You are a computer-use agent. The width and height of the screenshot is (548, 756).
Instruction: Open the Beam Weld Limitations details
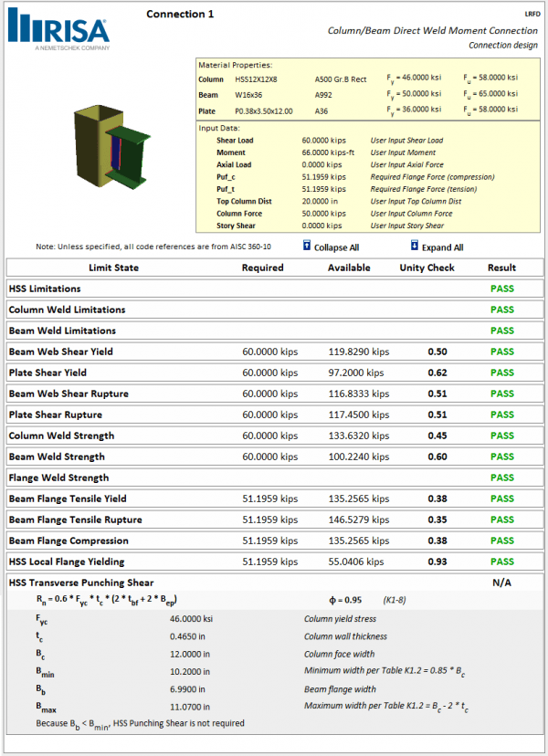click(62, 331)
